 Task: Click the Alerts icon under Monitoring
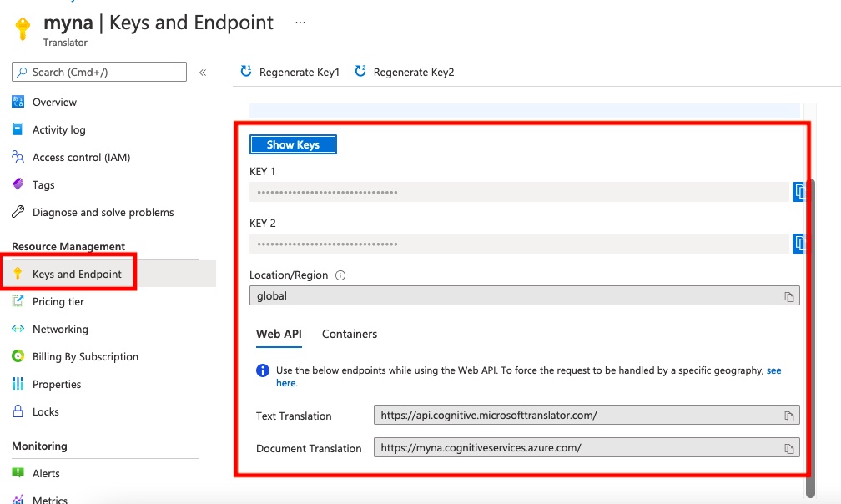pyautogui.click(x=18, y=472)
